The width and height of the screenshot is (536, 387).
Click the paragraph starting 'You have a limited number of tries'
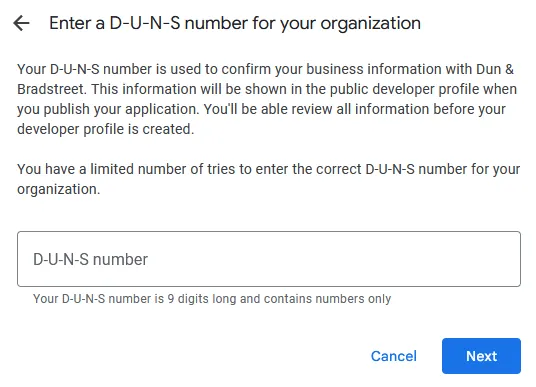point(268,179)
